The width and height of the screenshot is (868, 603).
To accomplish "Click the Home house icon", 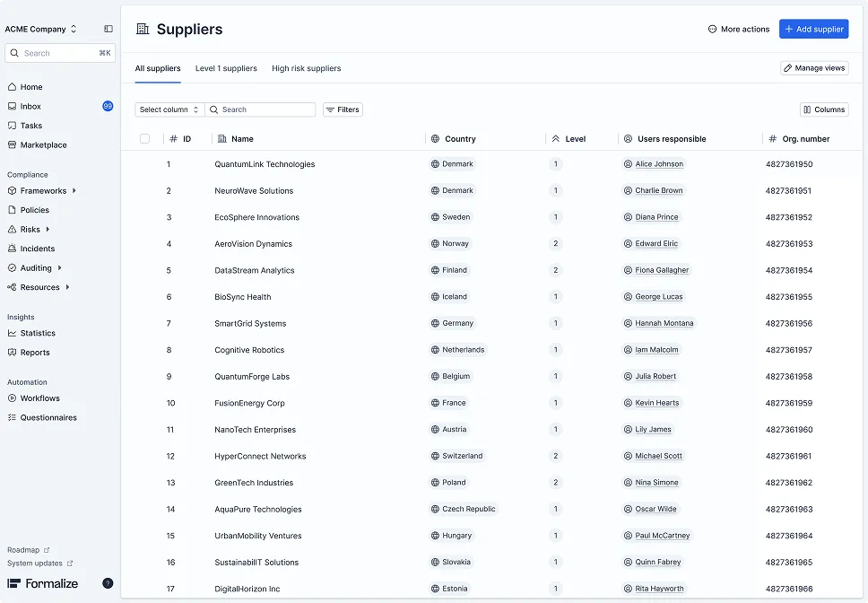I will point(13,87).
